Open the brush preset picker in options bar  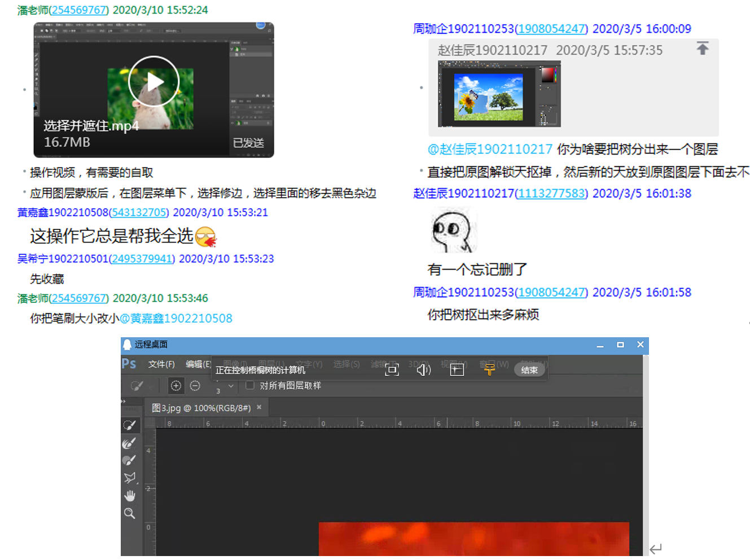(x=137, y=386)
